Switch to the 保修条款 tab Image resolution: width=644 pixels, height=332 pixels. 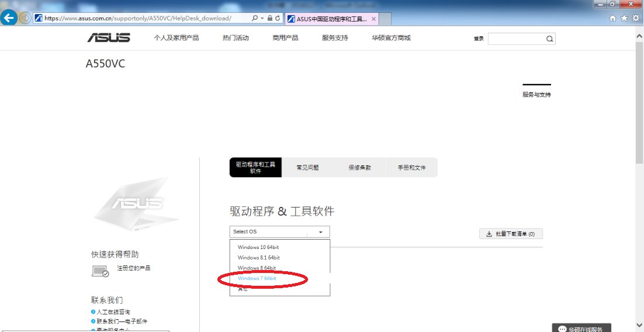point(360,168)
